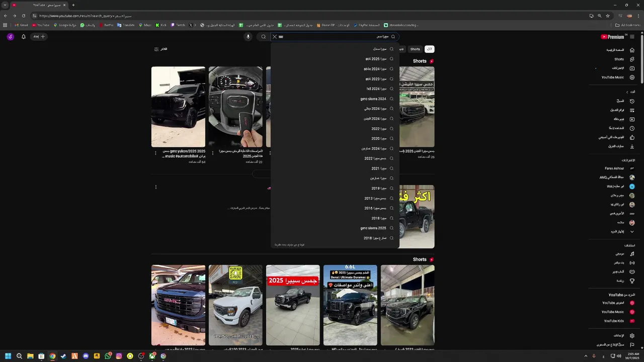Open the white Ford F150 short thumbnail

click(235, 305)
